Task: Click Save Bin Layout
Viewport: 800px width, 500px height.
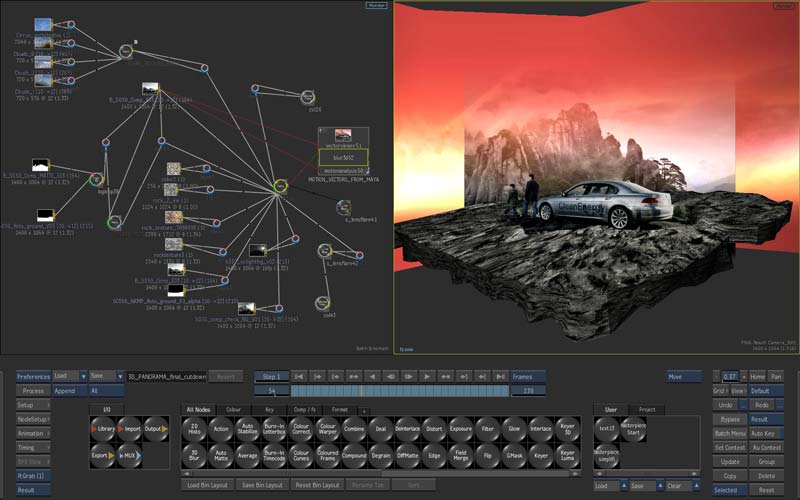Action: point(262,485)
